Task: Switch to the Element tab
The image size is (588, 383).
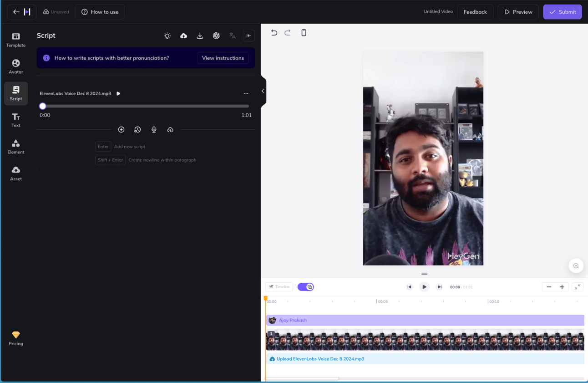Action: [16, 147]
